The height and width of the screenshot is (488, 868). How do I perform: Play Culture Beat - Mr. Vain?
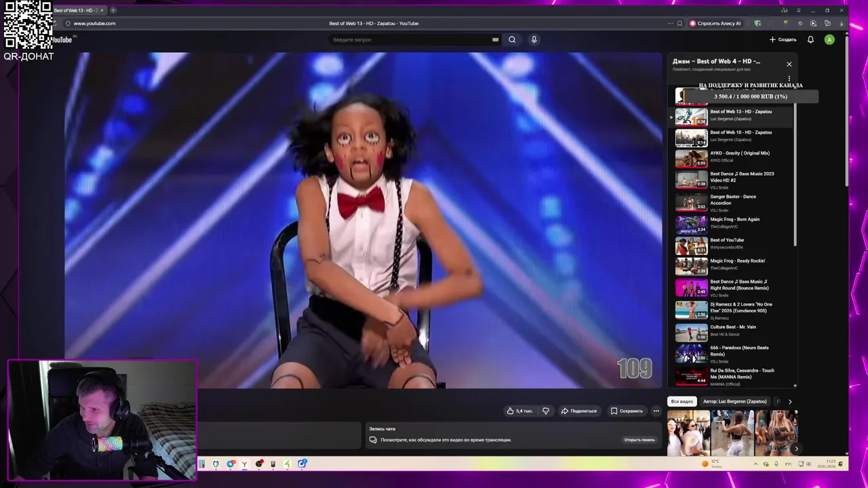[x=733, y=332]
